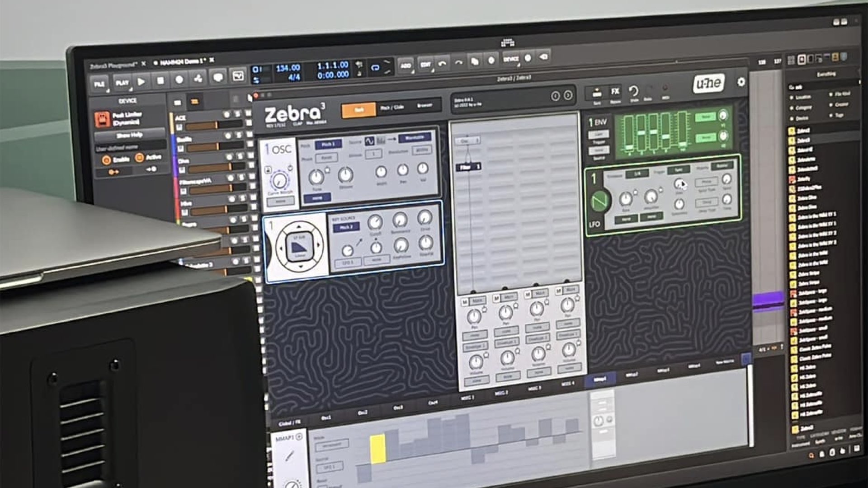Select the highlighted MMap1 lower tab
868x488 pixels.
pyautogui.click(x=599, y=380)
